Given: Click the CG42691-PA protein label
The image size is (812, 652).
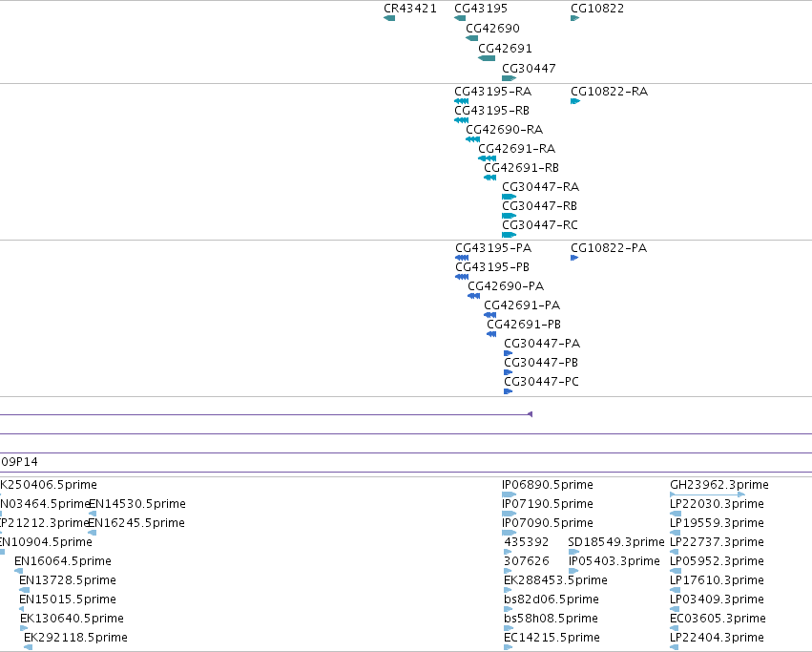Looking at the screenshot, I should pos(522,305).
